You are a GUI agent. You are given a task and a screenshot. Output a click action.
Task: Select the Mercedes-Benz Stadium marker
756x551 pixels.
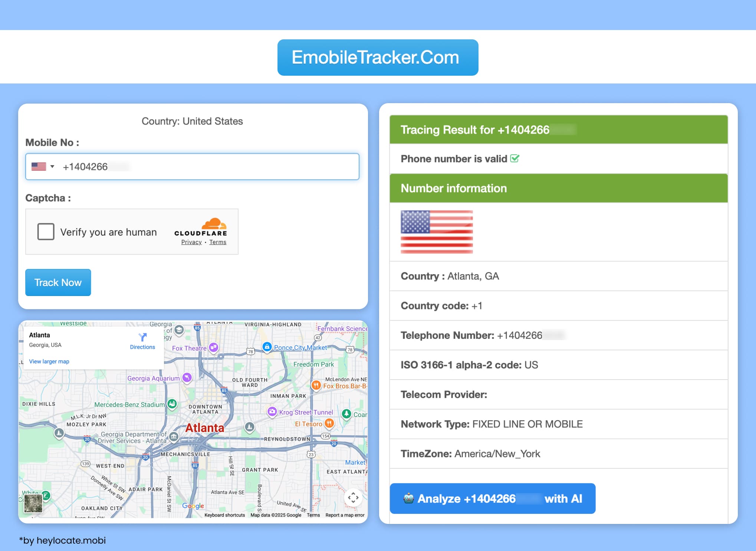tap(172, 404)
